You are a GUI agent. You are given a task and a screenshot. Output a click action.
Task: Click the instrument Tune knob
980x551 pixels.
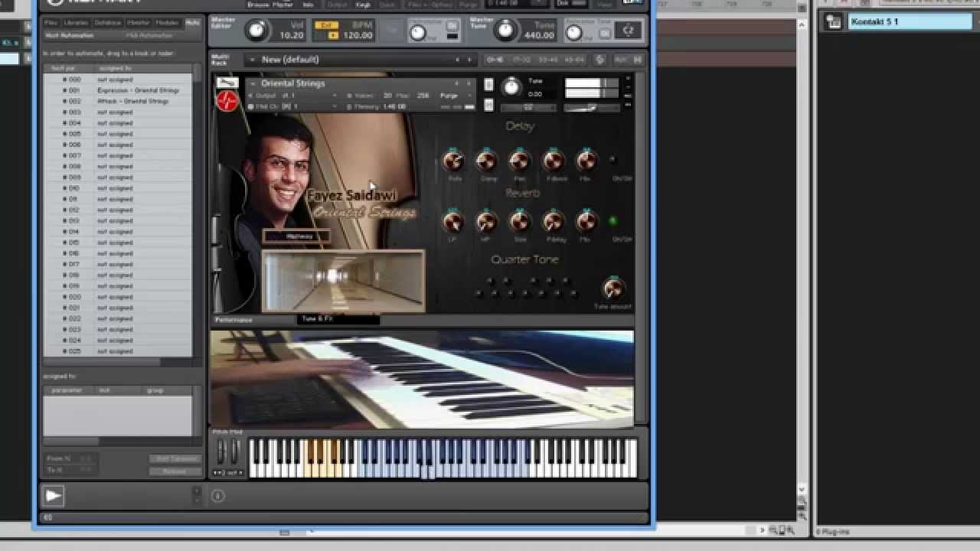[511, 87]
